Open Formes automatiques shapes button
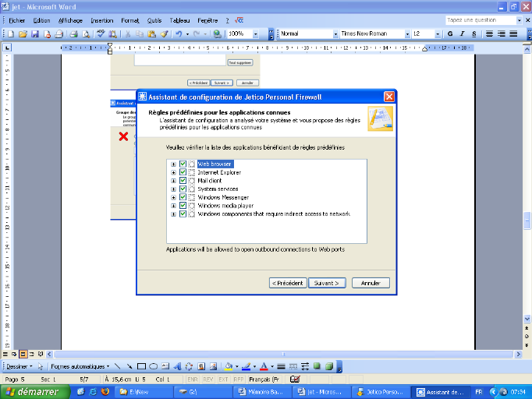The width and height of the screenshot is (532, 399). click(x=80, y=366)
